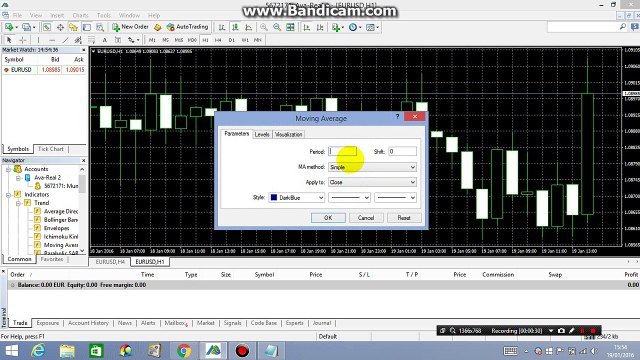Select the text label tool

pyautogui.click(x=118, y=40)
